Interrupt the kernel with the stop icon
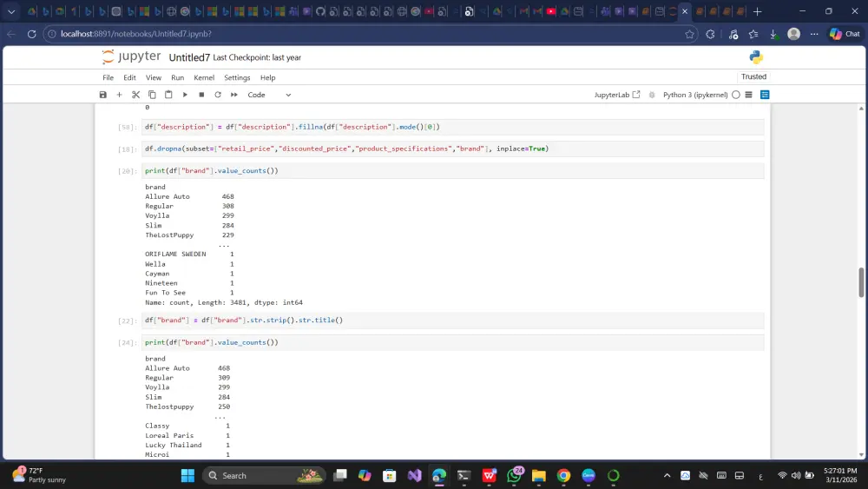 pos(201,95)
